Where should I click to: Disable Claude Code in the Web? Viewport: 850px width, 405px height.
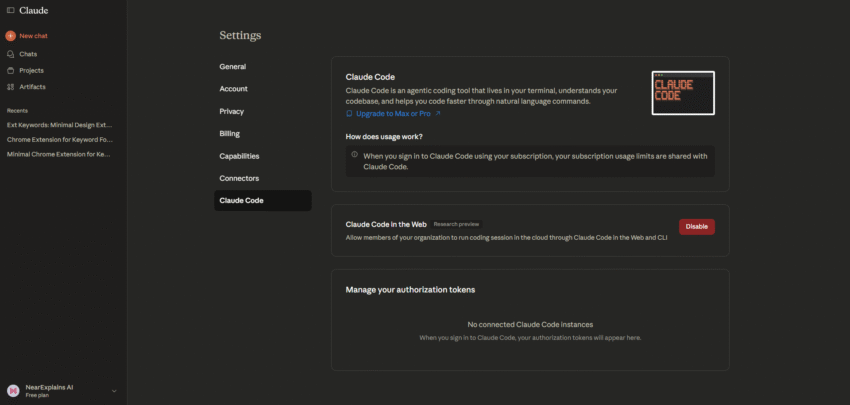coord(696,227)
